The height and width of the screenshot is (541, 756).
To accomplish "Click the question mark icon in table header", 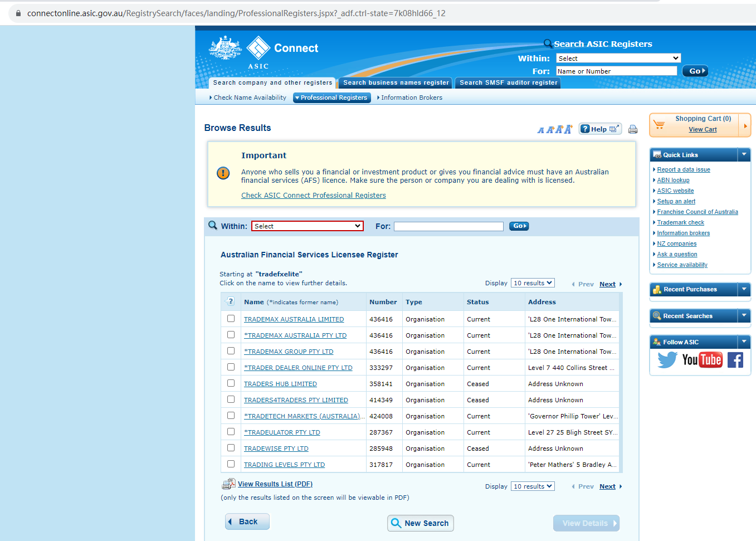I will click(x=231, y=301).
